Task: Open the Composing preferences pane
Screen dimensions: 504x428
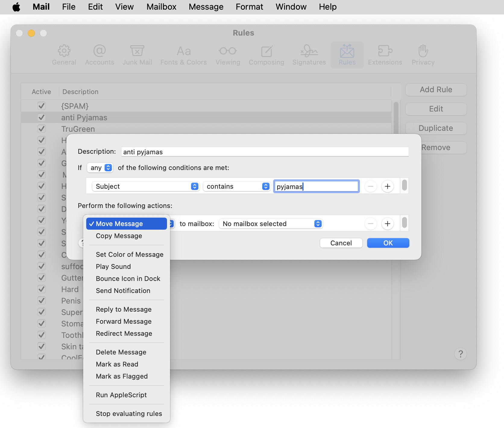Action: coord(266,55)
